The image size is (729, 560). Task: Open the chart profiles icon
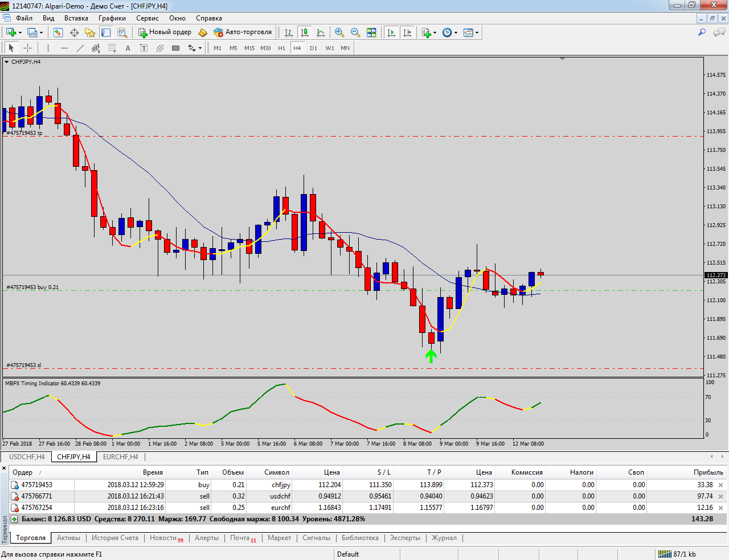(32, 32)
